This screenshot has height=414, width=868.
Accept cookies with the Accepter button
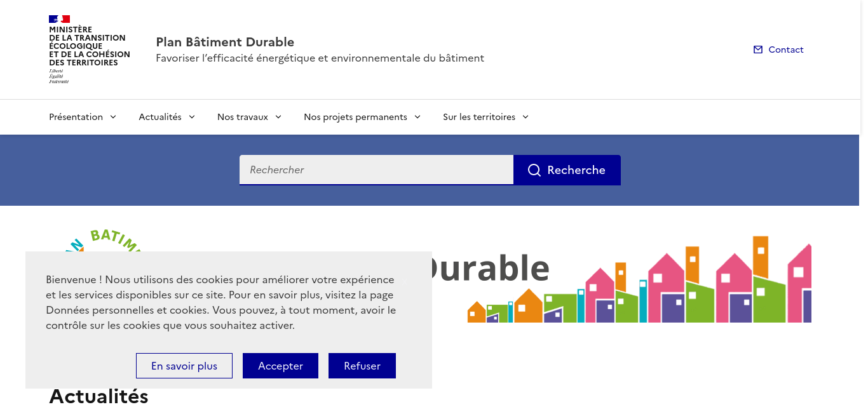[280, 366]
